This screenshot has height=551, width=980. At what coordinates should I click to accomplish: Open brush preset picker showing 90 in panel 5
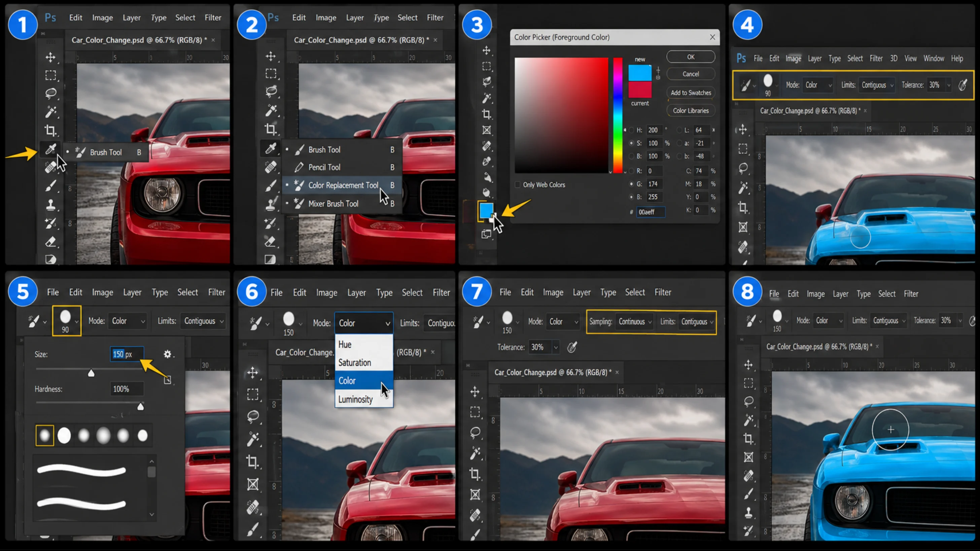(67, 321)
